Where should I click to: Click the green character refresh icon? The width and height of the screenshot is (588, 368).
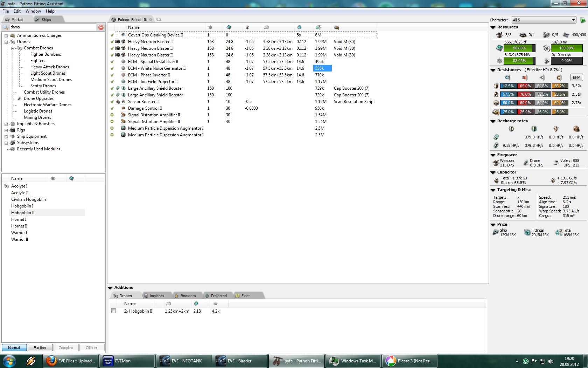point(583,20)
